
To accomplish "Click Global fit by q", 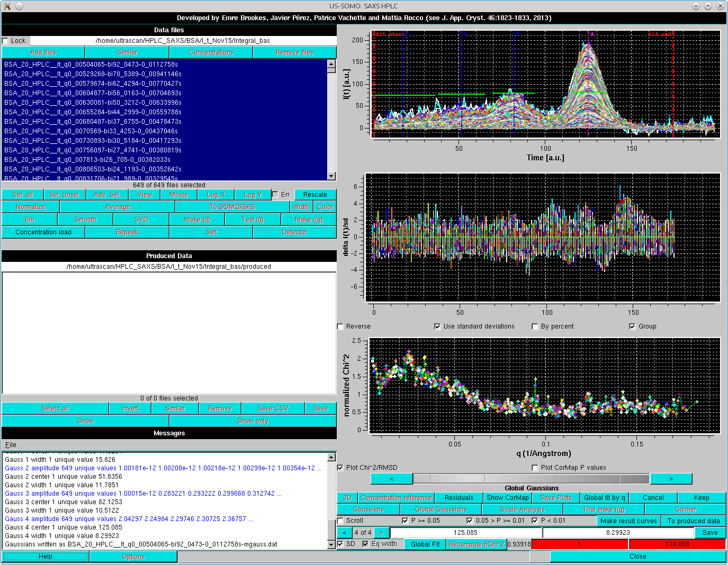I will (605, 498).
